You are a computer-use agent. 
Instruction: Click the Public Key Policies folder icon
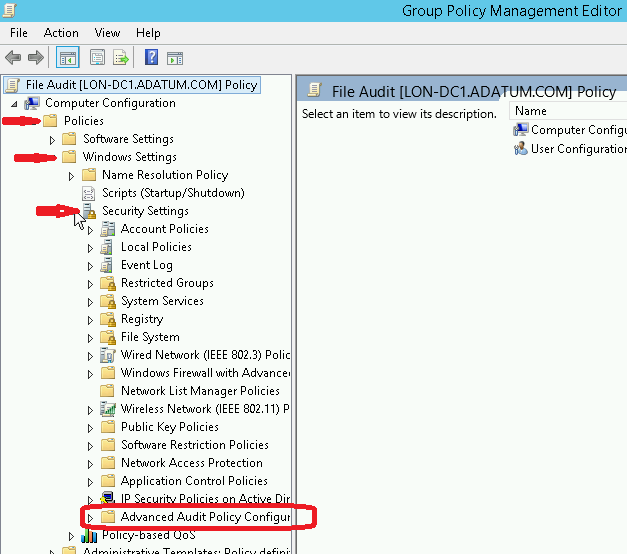click(x=108, y=426)
